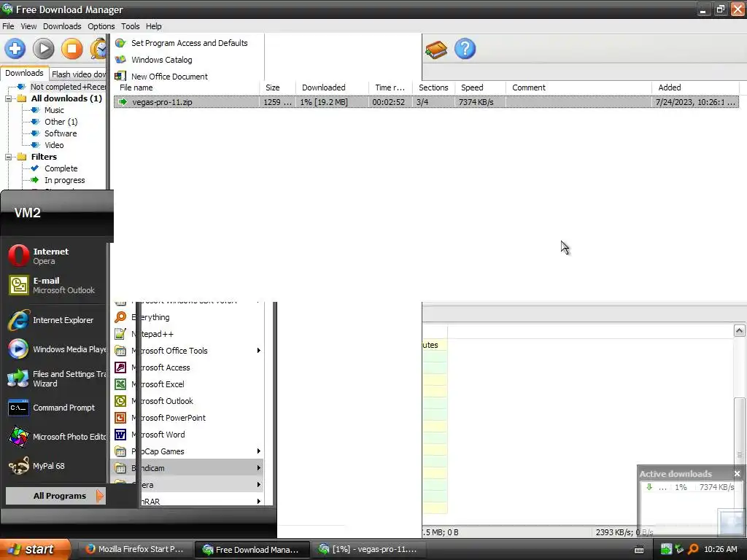Sort by Sections column header

click(433, 87)
